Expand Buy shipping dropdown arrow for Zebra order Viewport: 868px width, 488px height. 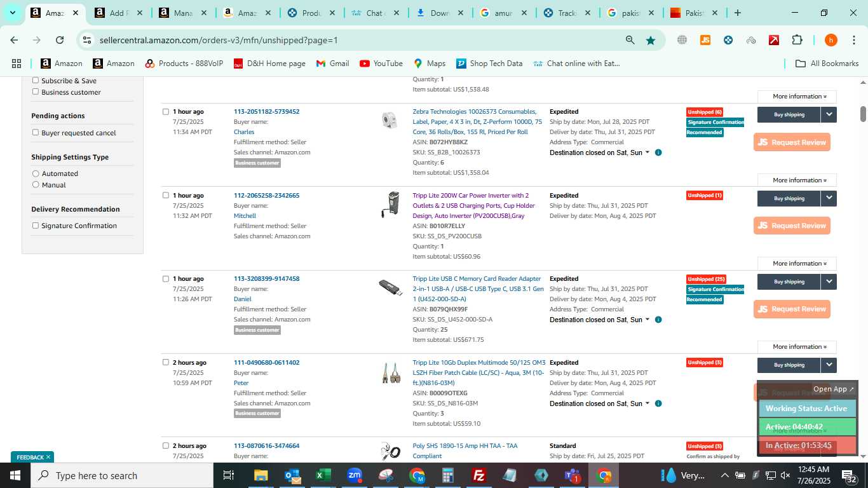point(829,114)
